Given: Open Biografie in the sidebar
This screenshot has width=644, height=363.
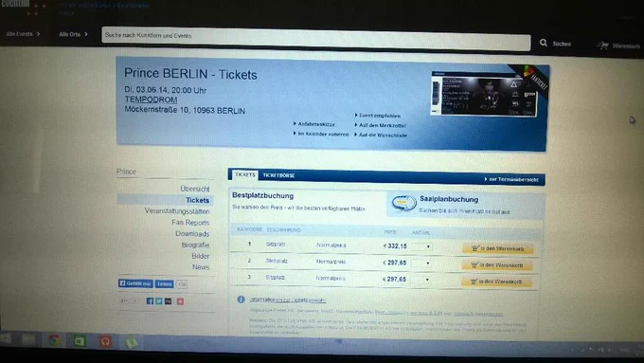Looking at the screenshot, I should click(195, 245).
